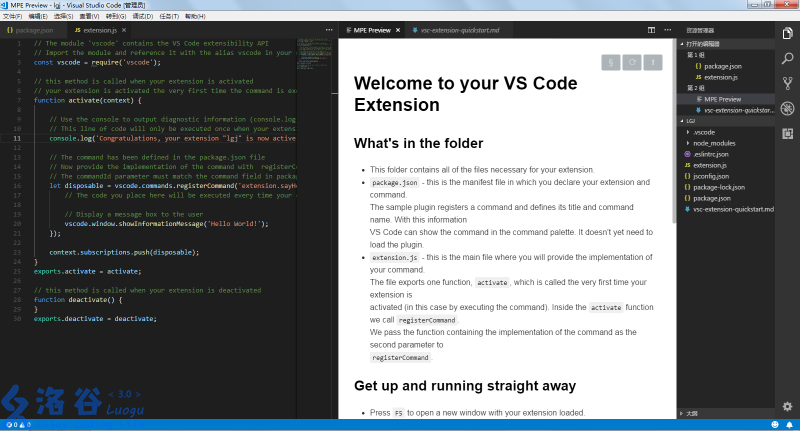The image size is (800, 431).
Task: Click the showInformationMessage code line
Action: tap(166, 223)
